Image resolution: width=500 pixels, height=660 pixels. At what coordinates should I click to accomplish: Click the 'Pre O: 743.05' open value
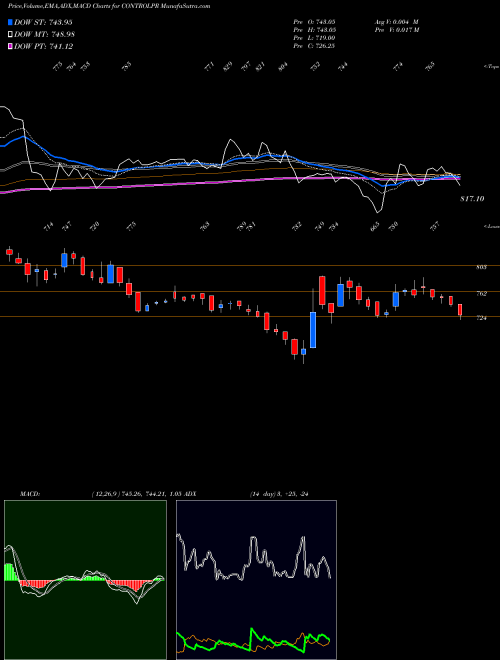pyautogui.click(x=314, y=21)
